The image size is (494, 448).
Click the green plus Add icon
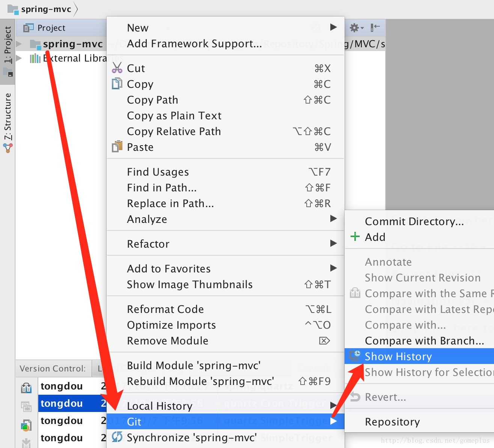point(355,237)
